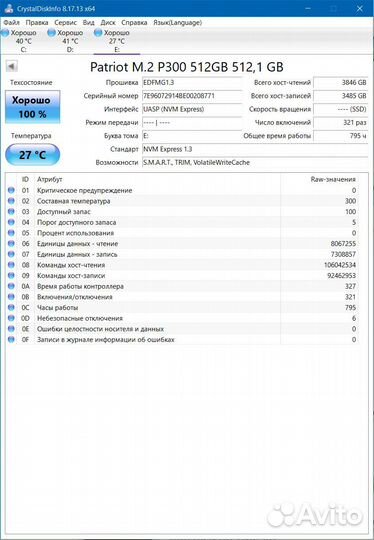This screenshot has width=374, height=540.
Task: Click status icon for 02 Составная температура
Action: [x=11, y=201]
